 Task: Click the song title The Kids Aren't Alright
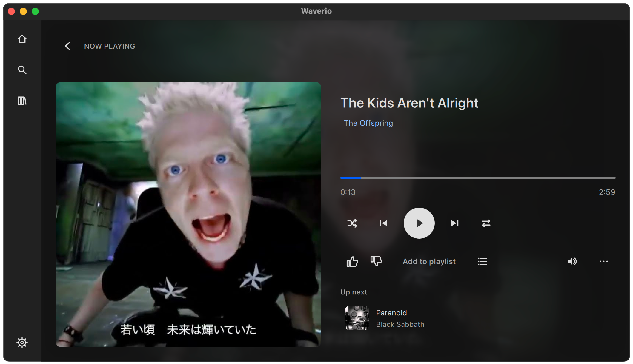coord(409,103)
